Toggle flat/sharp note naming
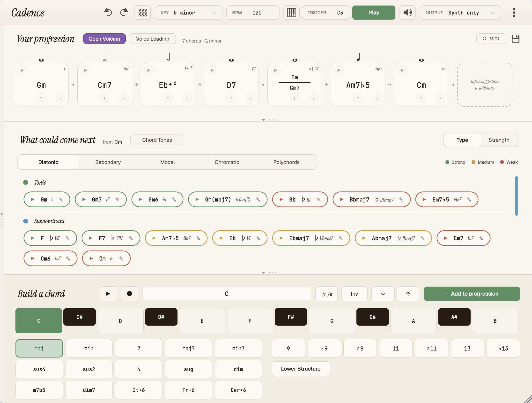Image resolution: width=532 pixels, height=403 pixels. [326, 294]
